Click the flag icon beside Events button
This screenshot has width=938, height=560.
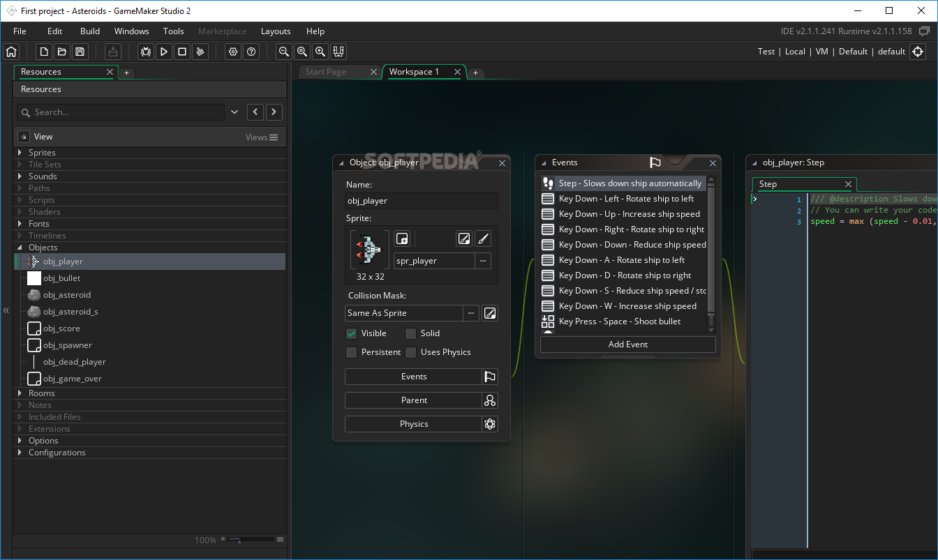pos(490,377)
